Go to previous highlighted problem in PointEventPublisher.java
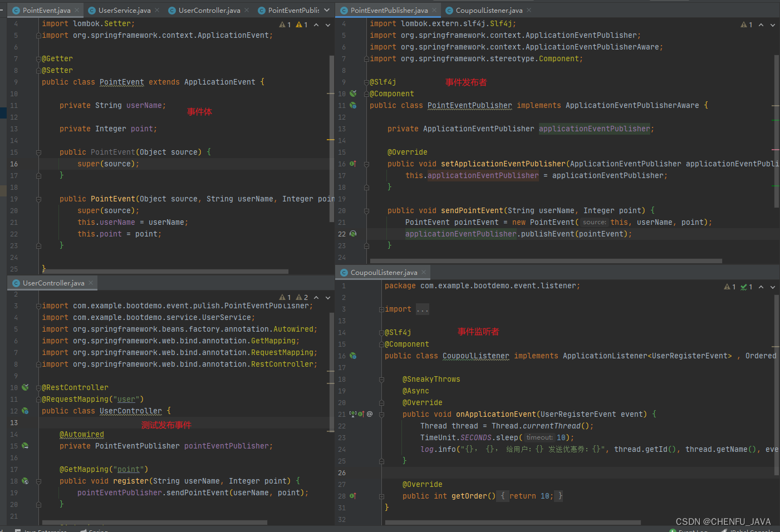 pyautogui.click(x=761, y=24)
